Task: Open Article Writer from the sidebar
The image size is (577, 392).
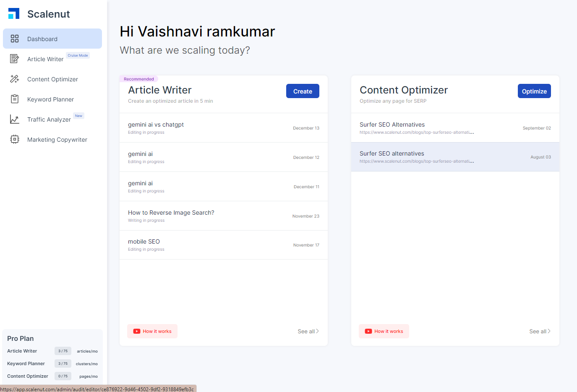Action: (x=52, y=59)
